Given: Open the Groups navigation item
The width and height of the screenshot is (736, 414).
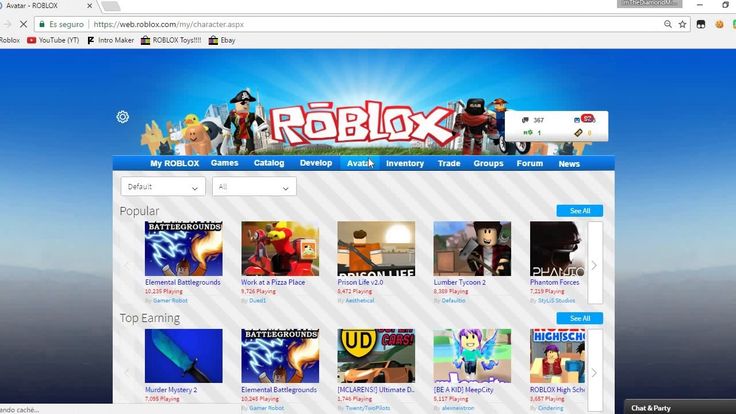Looking at the screenshot, I should (x=488, y=163).
